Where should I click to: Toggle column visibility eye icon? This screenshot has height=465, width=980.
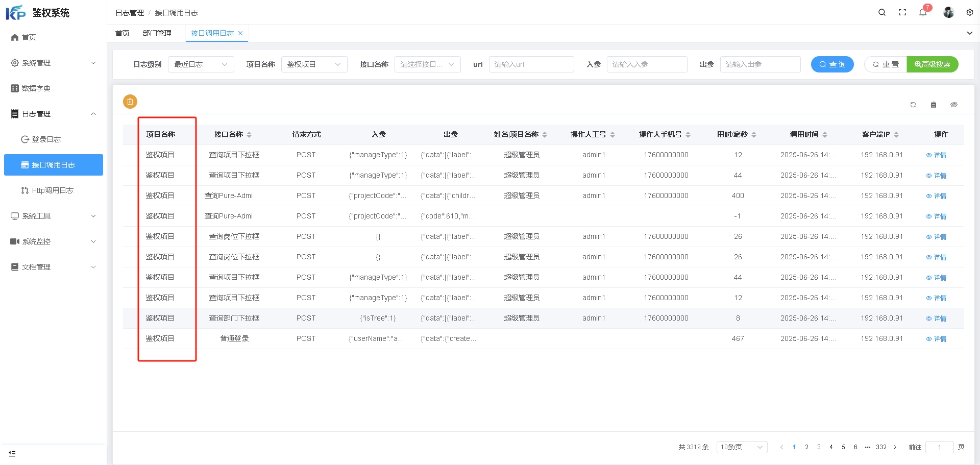pos(953,105)
